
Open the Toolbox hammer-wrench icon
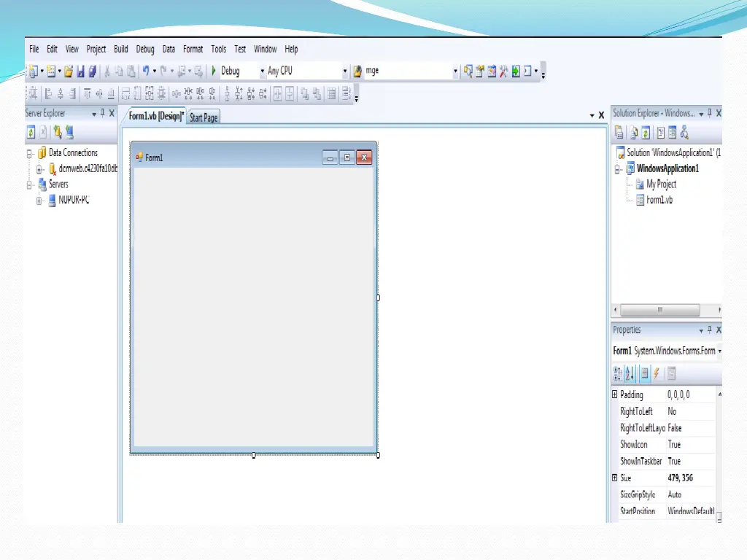click(x=503, y=71)
